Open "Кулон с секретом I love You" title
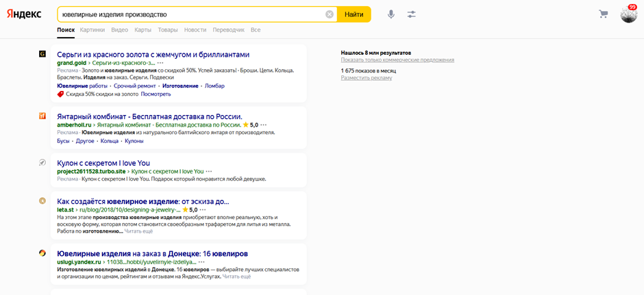The width and height of the screenshot is (644, 295). pyautogui.click(x=103, y=163)
